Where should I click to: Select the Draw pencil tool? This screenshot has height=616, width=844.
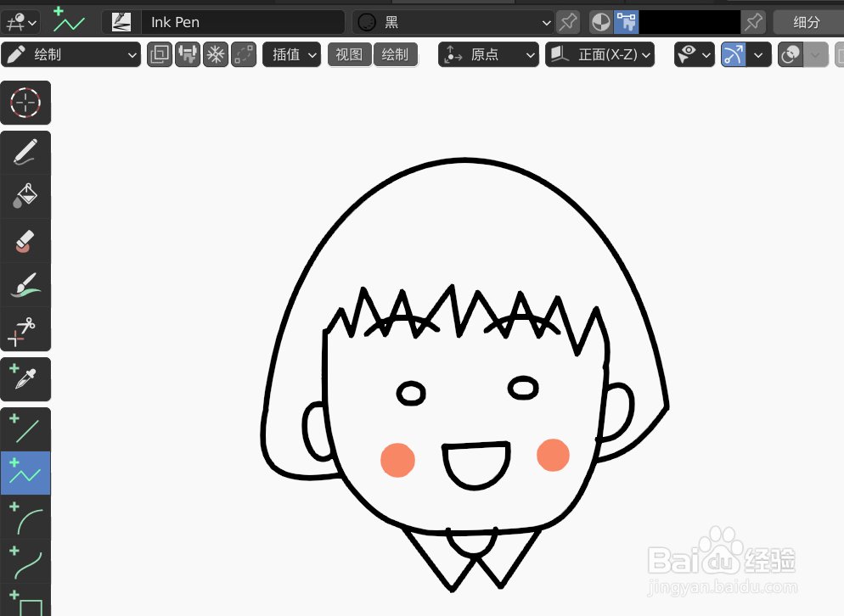coord(25,152)
